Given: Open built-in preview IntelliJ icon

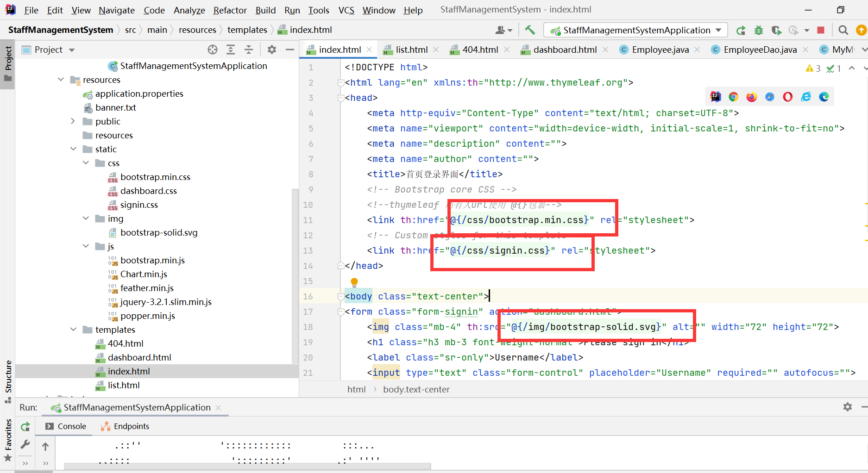Looking at the screenshot, I should coord(716,97).
